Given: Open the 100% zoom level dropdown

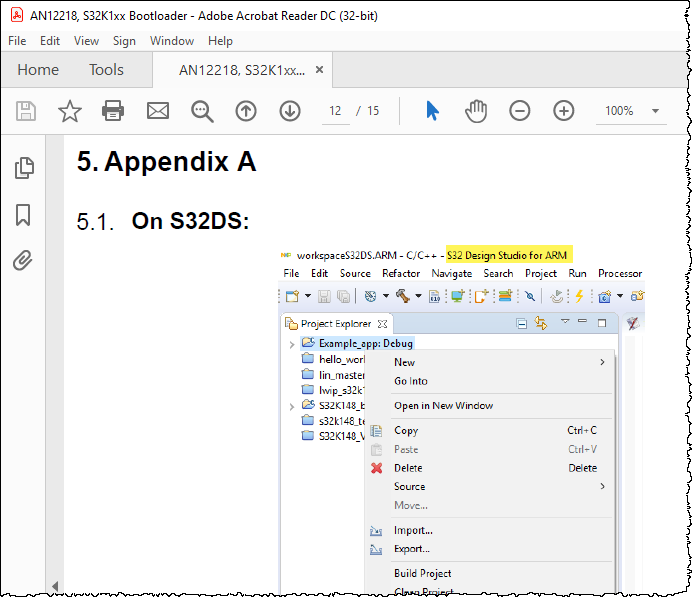Looking at the screenshot, I should click(655, 111).
